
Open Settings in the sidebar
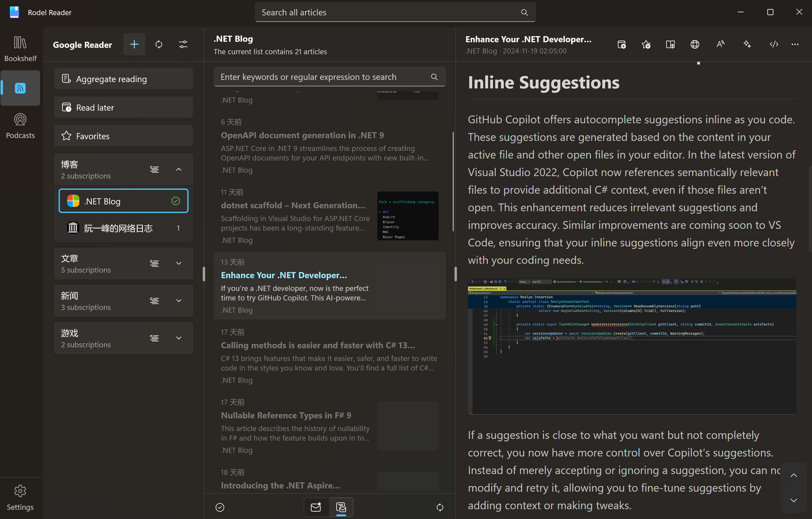(20, 498)
